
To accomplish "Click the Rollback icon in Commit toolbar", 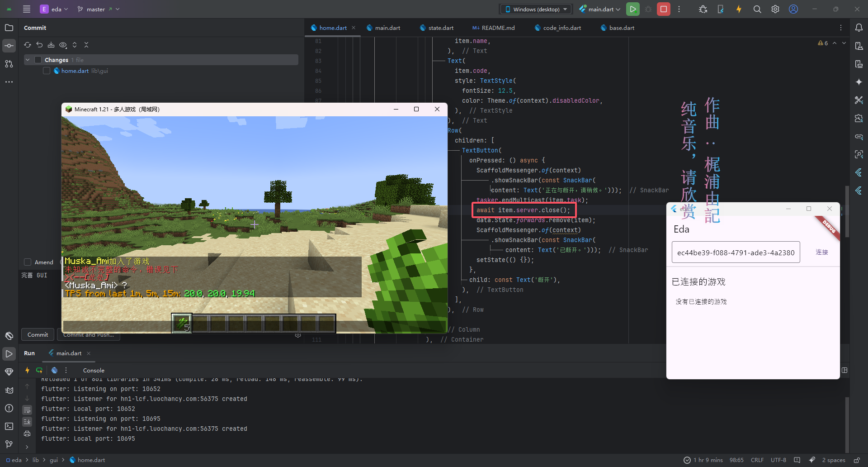I will (39, 45).
